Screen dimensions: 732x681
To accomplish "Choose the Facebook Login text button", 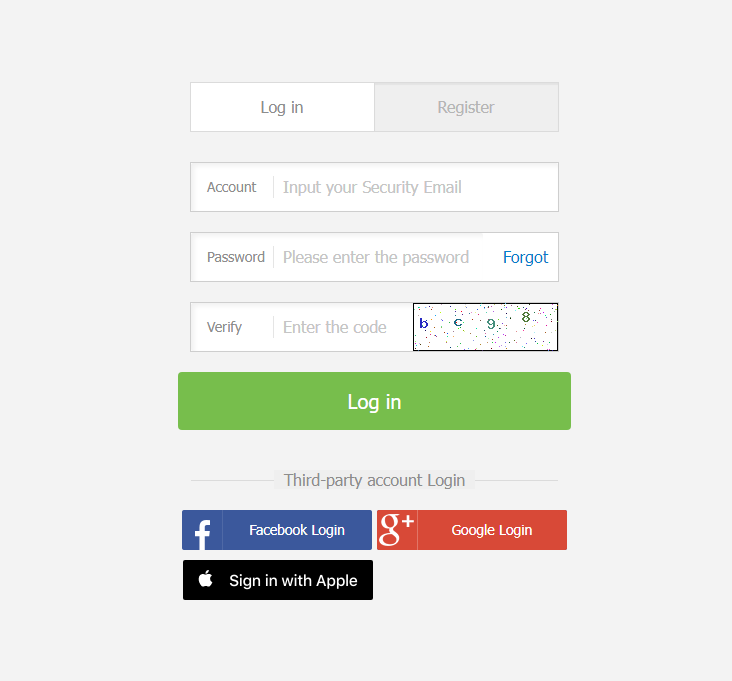I will [x=297, y=530].
